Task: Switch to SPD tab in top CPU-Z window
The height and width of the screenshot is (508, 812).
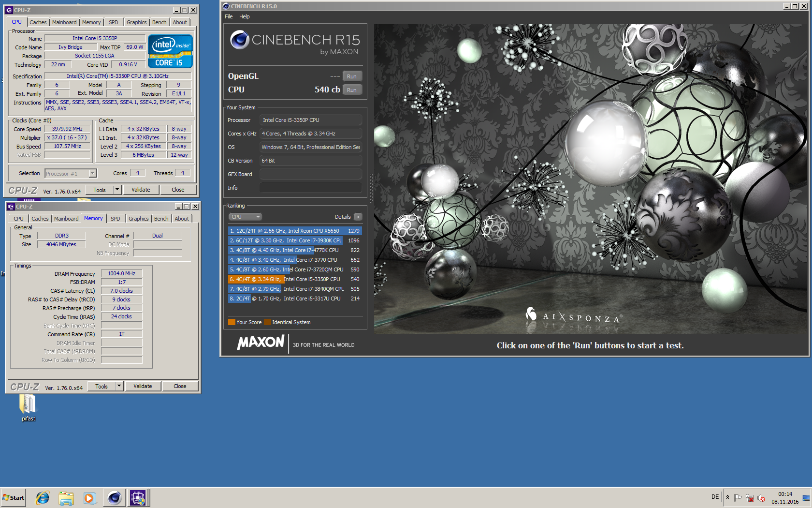Action: tap(114, 22)
